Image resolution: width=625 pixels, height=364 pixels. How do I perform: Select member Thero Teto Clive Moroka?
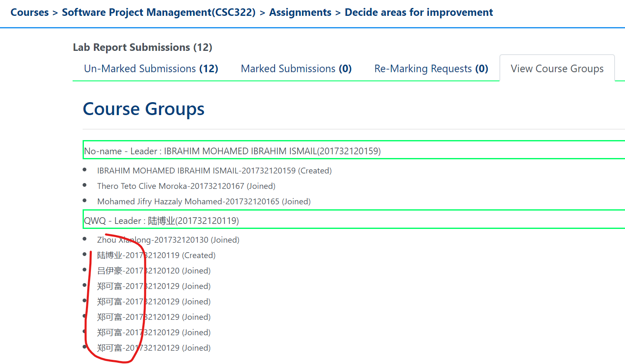(x=186, y=186)
